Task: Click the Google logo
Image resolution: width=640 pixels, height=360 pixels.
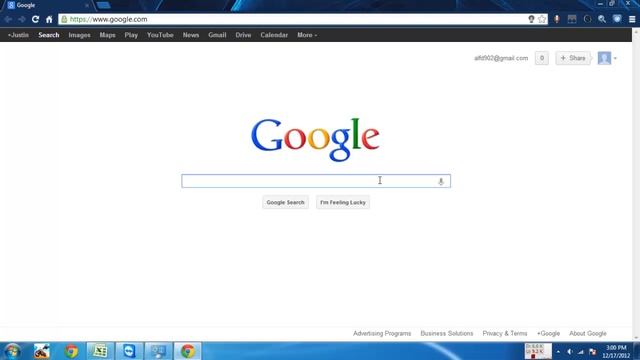Action: pos(315,139)
